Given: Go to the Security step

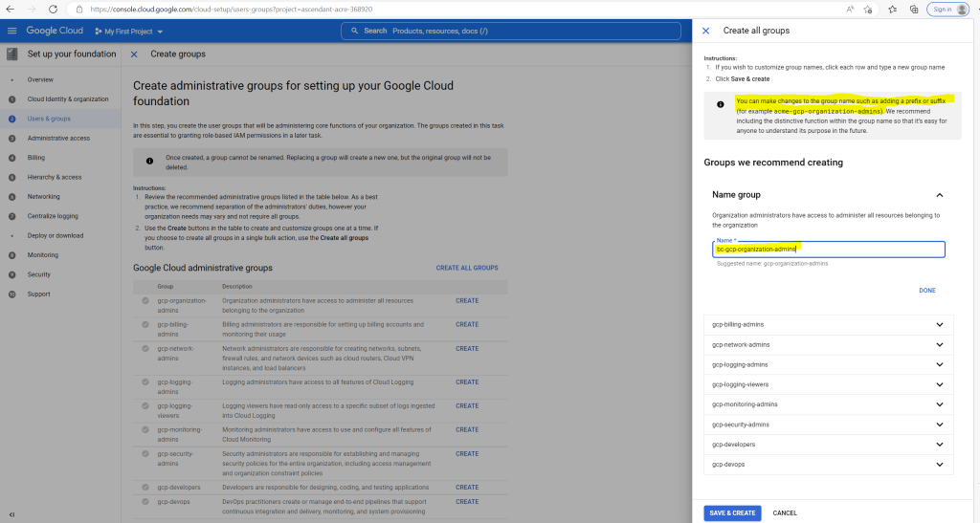Looking at the screenshot, I should click(38, 274).
